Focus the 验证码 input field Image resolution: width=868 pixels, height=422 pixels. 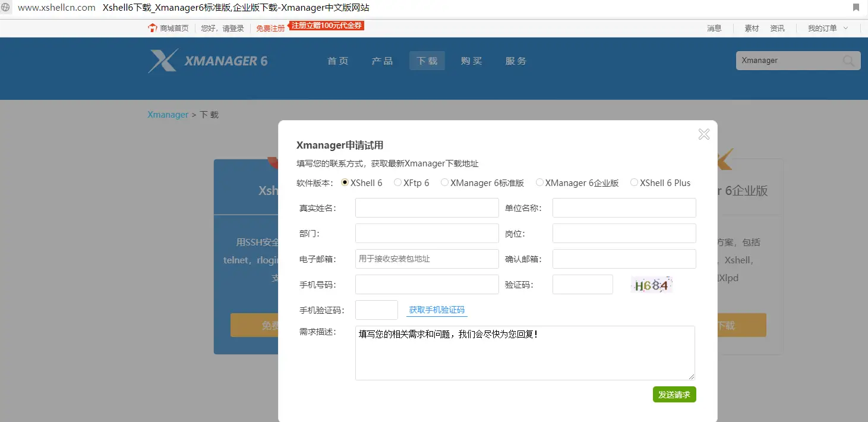pos(583,285)
